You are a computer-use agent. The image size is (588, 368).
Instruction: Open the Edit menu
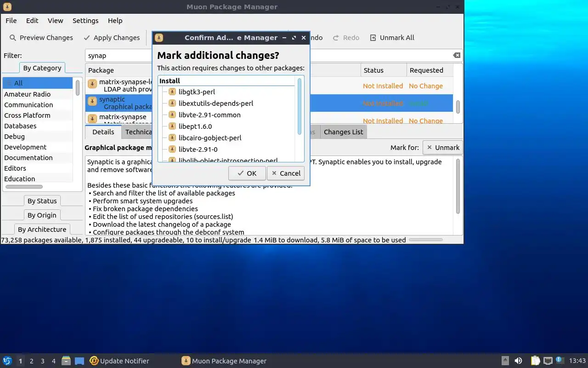click(32, 20)
